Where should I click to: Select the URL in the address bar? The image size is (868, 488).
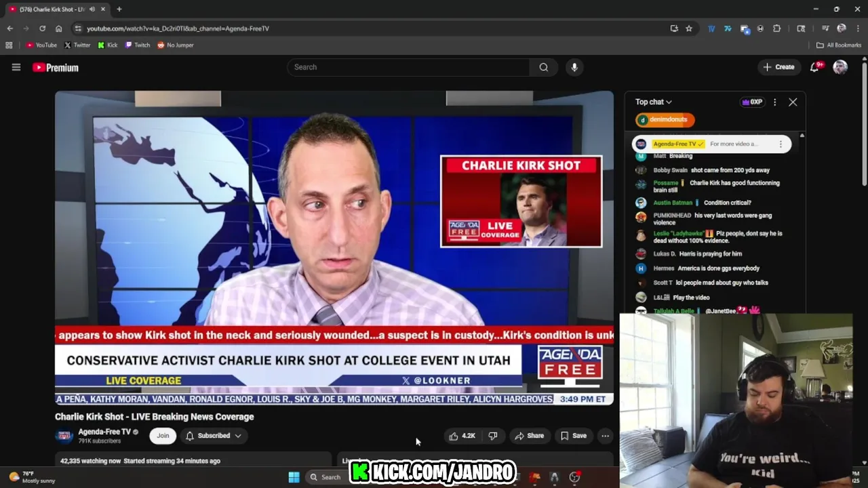click(x=178, y=28)
